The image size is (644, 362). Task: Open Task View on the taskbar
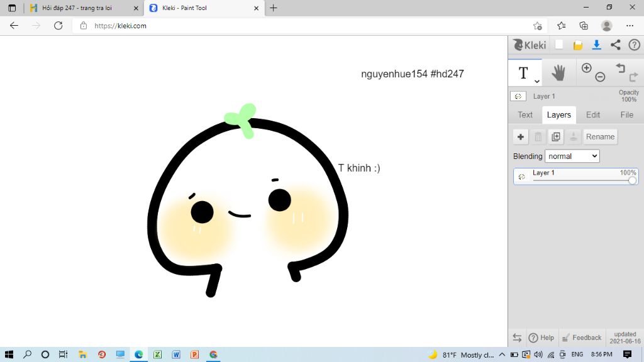pyautogui.click(x=63, y=354)
